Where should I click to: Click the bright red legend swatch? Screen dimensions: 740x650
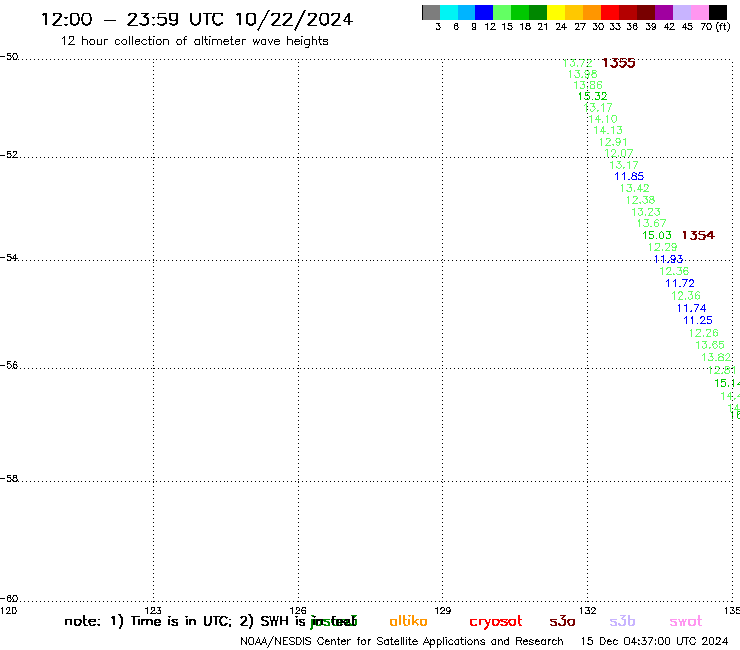tap(610, 12)
